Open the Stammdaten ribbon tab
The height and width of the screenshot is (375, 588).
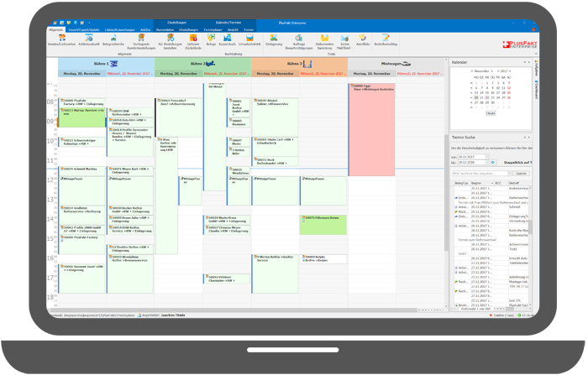point(165,29)
